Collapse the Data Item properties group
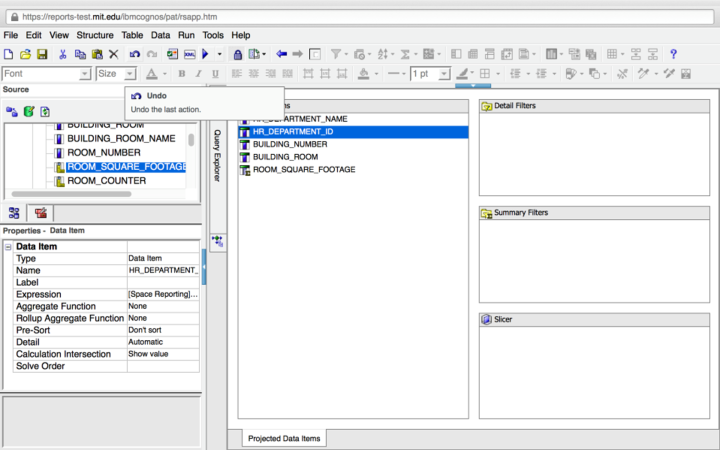Screen dimensions: 720x450 tap(8, 246)
